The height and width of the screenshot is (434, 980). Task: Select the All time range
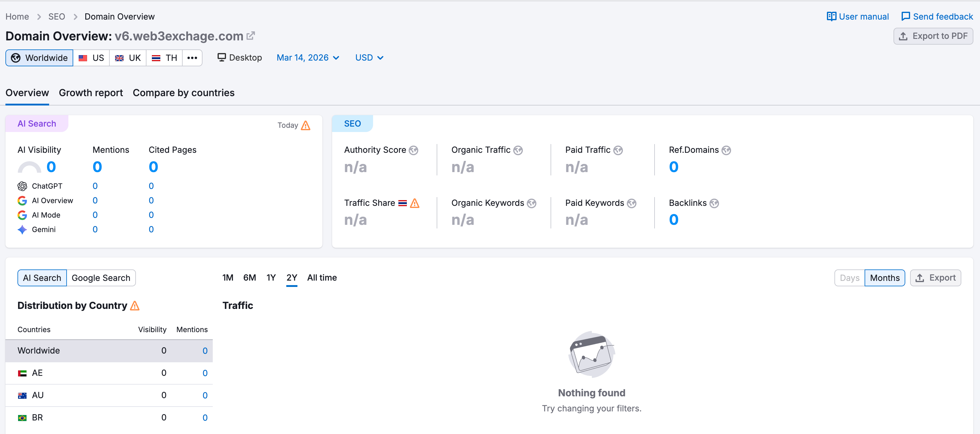pyautogui.click(x=322, y=278)
